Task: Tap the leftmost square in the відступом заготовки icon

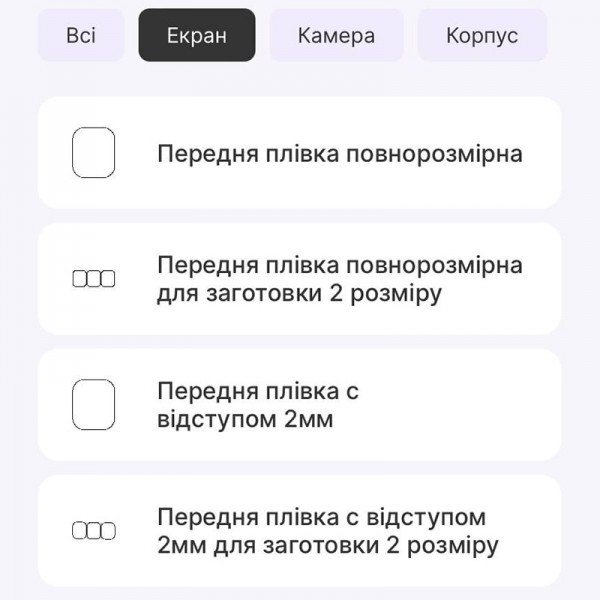Action: [81, 530]
